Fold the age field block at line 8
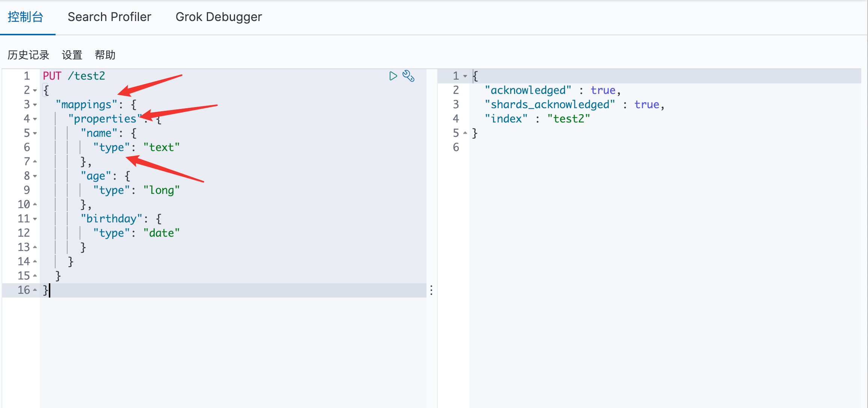 [35, 176]
